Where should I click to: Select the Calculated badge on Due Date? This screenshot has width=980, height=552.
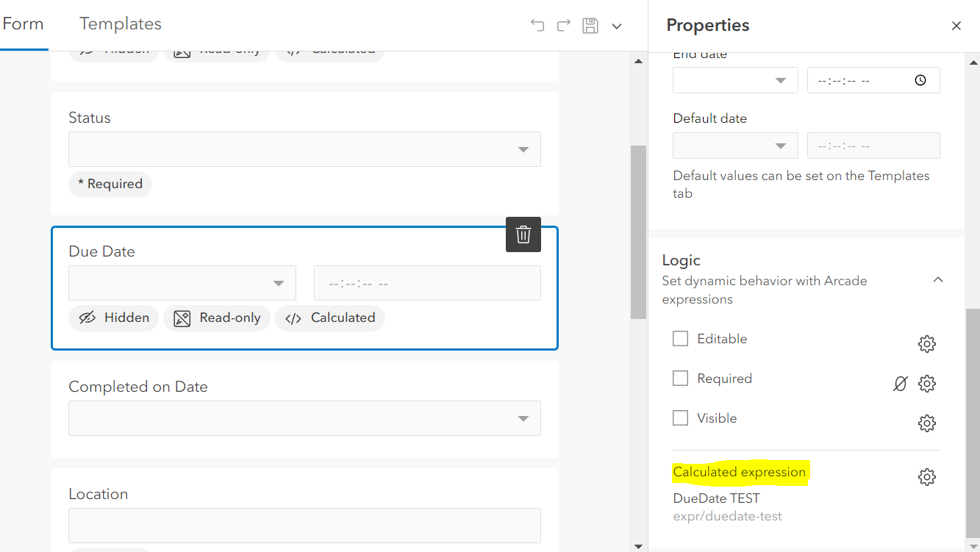point(330,318)
